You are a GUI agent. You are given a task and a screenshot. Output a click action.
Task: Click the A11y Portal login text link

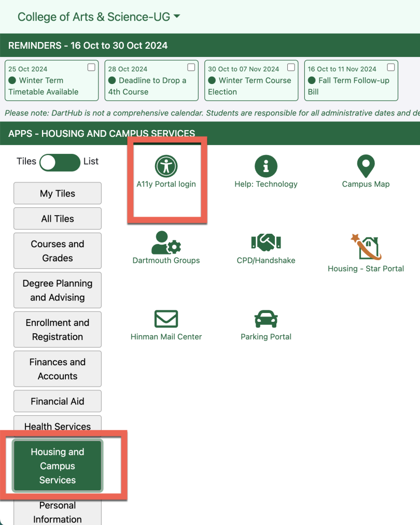pyautogui.click(x=166, y=184)
